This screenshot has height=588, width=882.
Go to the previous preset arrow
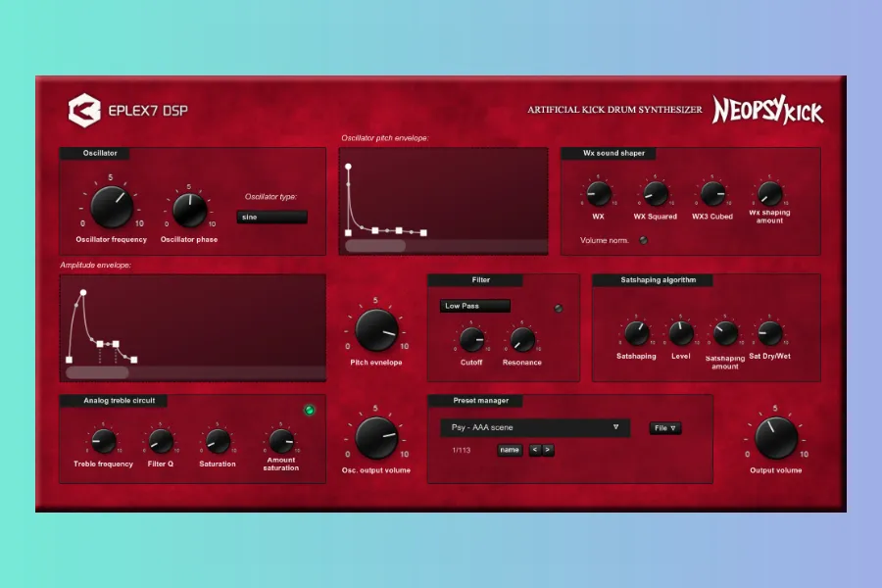(x=535, y=450)
